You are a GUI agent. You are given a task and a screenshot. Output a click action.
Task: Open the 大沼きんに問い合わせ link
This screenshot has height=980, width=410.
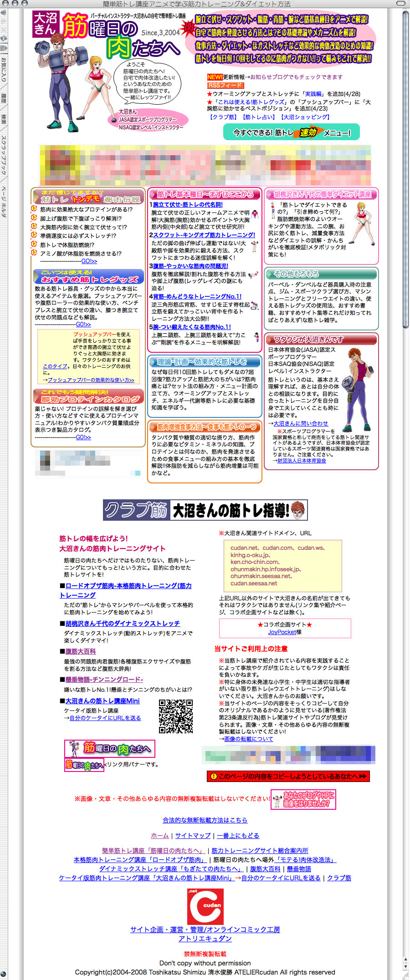[x=301, y=423]
